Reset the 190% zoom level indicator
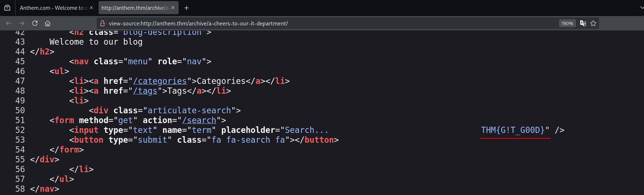644x195 pixels. 567,23
